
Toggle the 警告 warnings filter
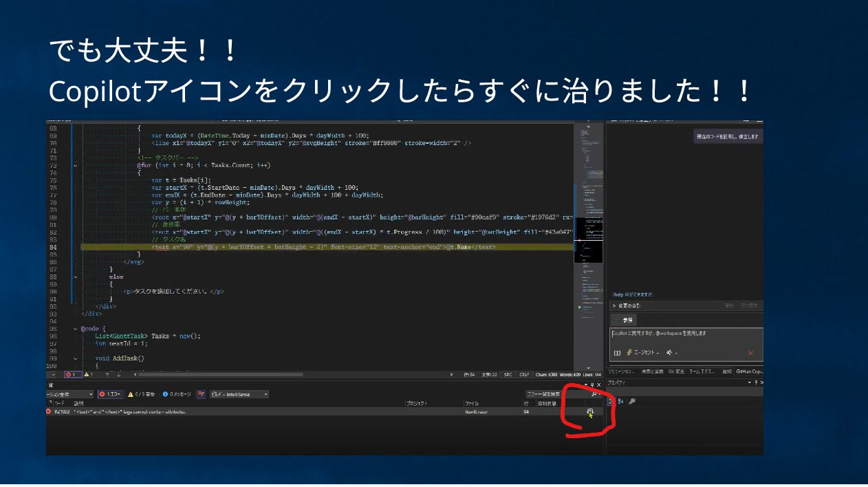tap(142, 394)
